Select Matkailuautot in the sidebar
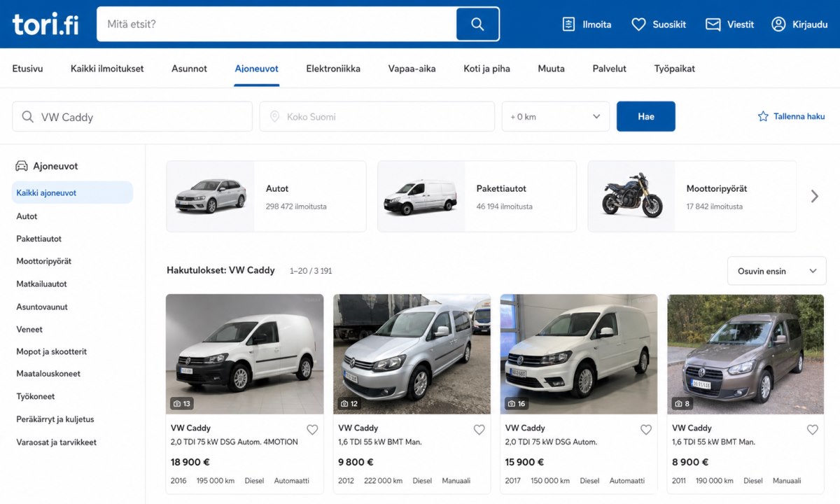The width and height of the screenshot is (840, 504). click(x=41, y=284)
